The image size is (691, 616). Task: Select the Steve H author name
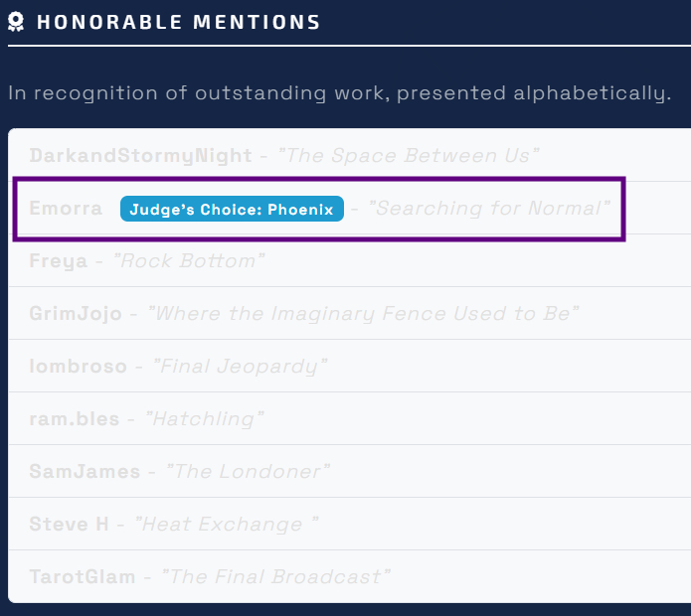(x=69, y=525)
